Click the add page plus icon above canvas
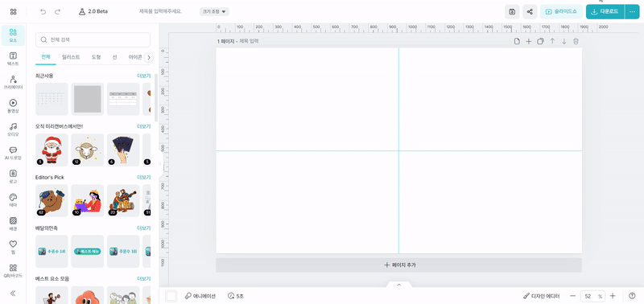Image resolution: width=644 pixels, height=304 pixels. click(529, 41)
